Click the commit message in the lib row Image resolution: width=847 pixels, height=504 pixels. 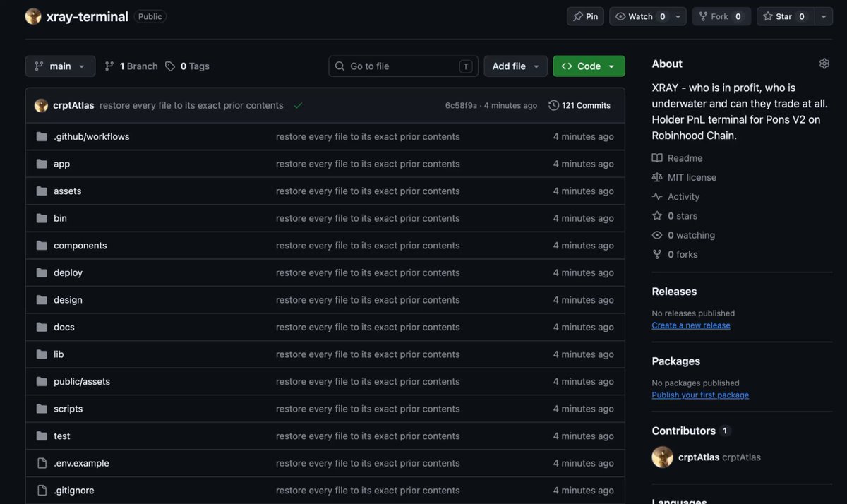pyautogui.click(x=368, y=354)
